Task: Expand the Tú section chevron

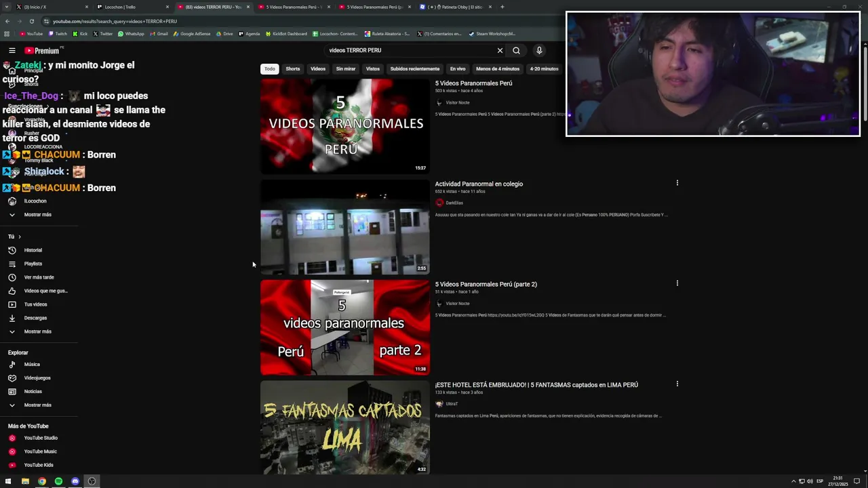Action: pyautogui.click(x=20, y=237)
